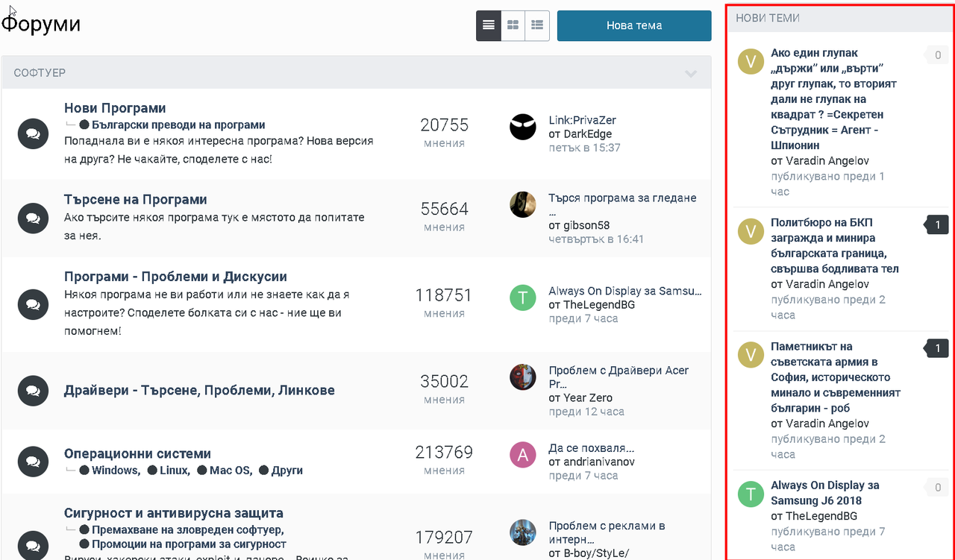Click green T avatar in Нови теми sidebar
This screenshot has width=955, height=560.
(751, 494)
